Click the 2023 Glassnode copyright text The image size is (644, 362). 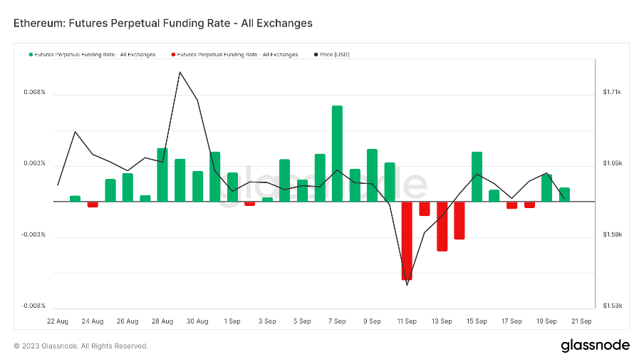[x=81, y=346]
